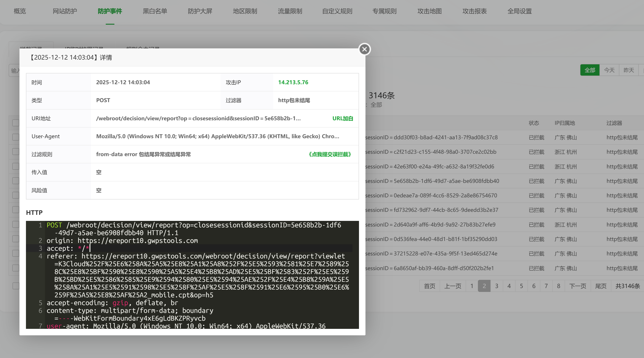
Task: Tick the header select-all checkbox
Action: pos(16,123)
